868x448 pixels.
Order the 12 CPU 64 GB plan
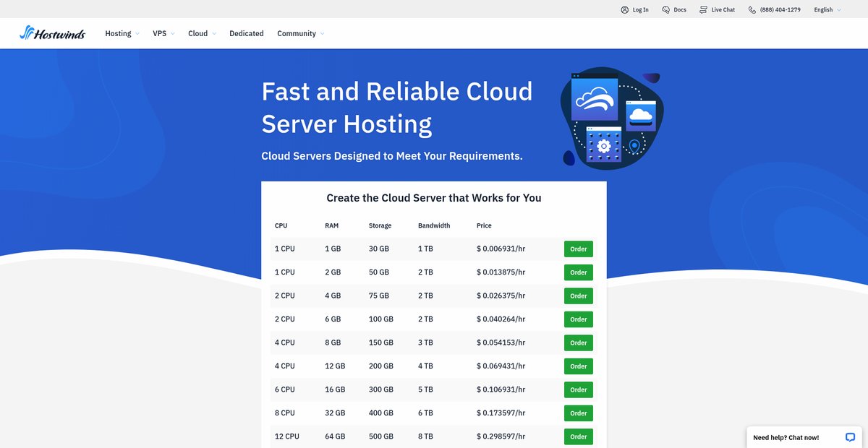pos(579,436)
